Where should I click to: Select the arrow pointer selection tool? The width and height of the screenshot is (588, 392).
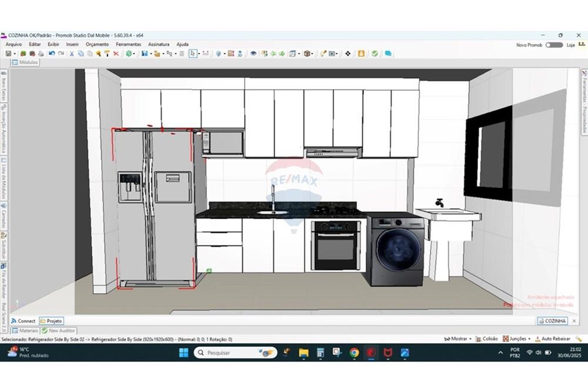(192, 53)
